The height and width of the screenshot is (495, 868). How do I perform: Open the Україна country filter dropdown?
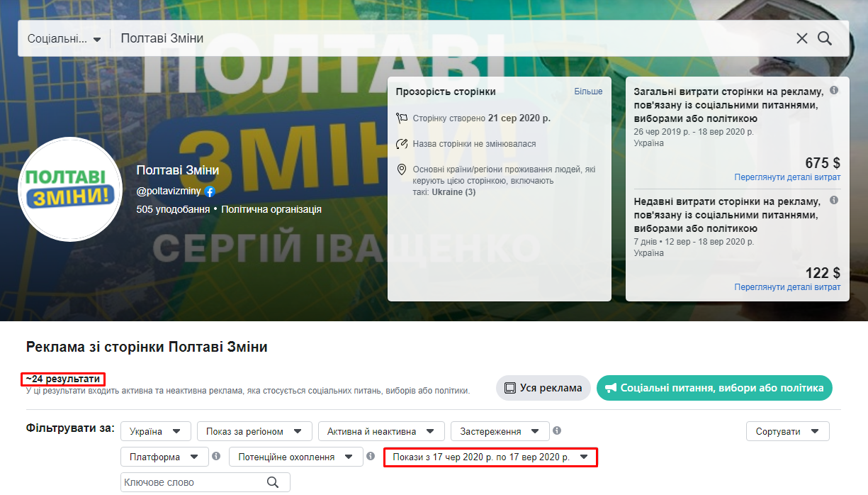(156, 431)
